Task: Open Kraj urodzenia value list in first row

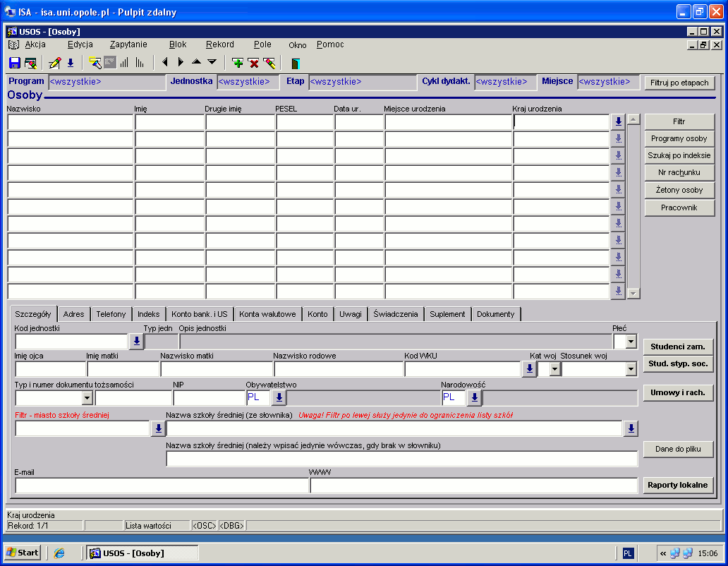Action: click(x=618, y=121)
